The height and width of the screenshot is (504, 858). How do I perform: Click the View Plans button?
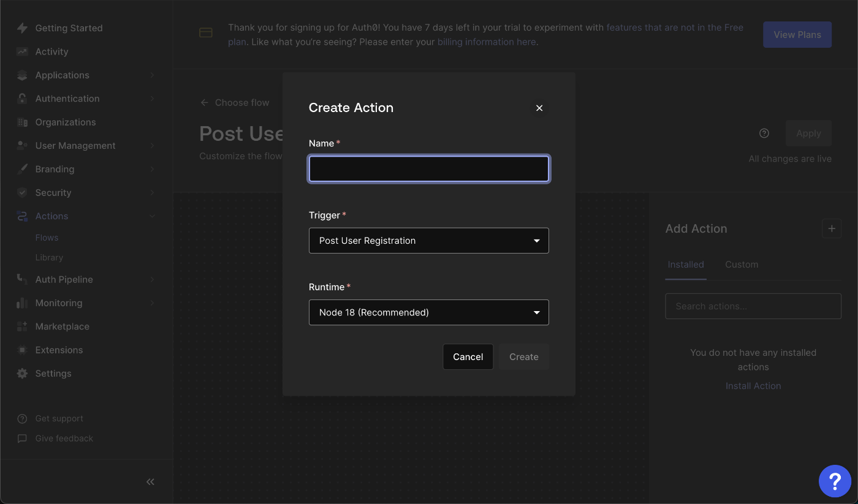[797, 35]
